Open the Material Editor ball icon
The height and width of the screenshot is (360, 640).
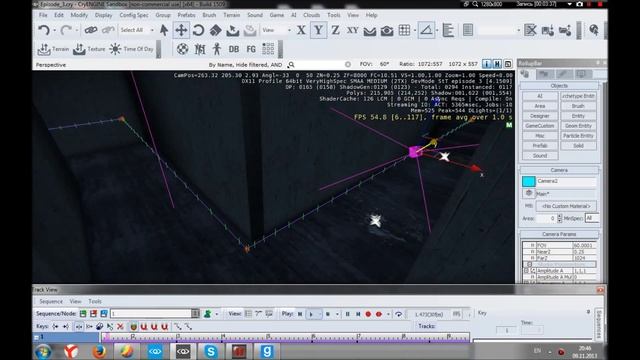[x=182, y=49]
